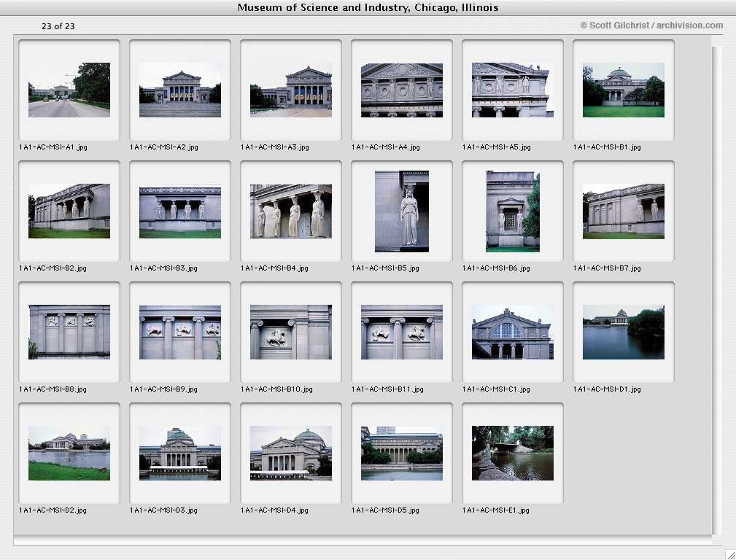Open the 1A1-AC-MSI-A3 thumbnail

point(290,90)
